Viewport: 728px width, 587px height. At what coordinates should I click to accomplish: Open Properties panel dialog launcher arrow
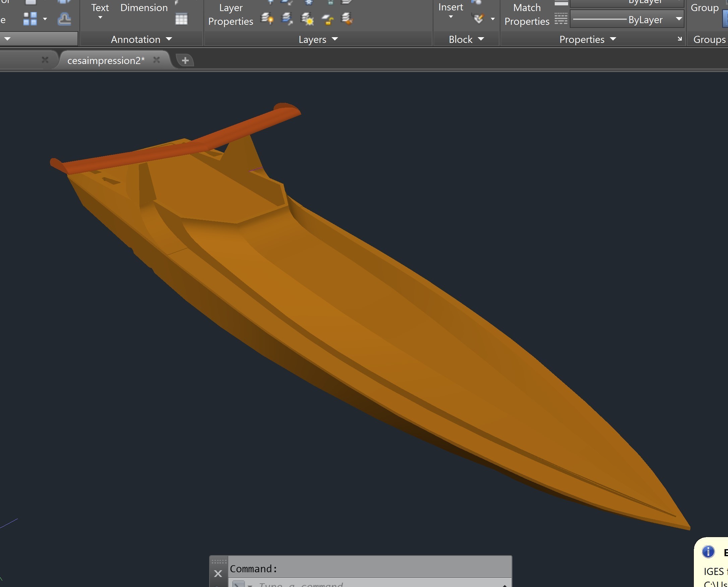click(x=679, y=39)
